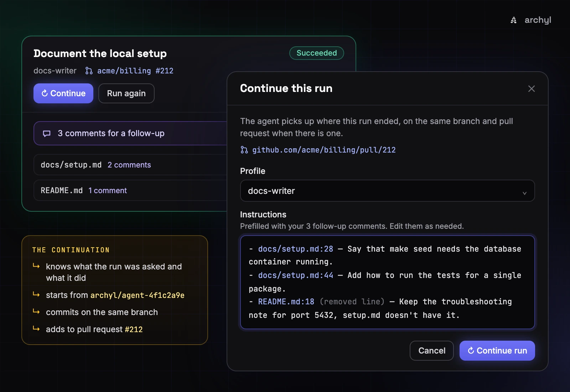Click the Profile label
This screenshot has height=392, width=570.
click(x=253, y=171)
